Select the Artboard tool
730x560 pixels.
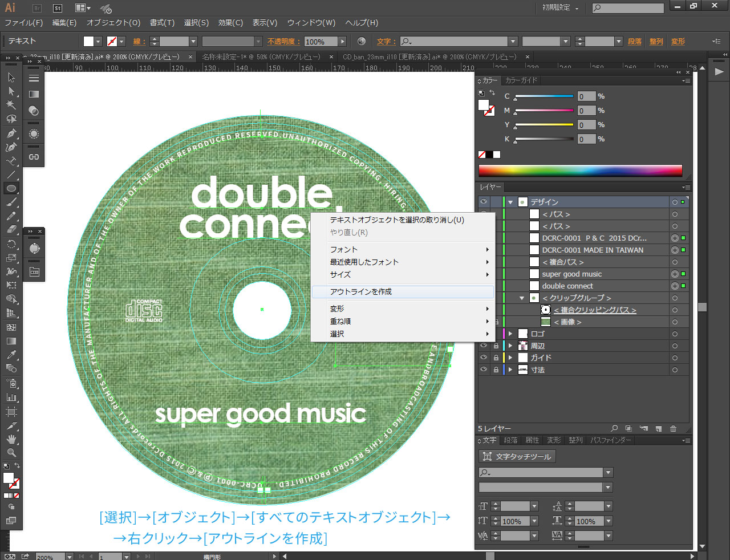click(x=11, y=411)
